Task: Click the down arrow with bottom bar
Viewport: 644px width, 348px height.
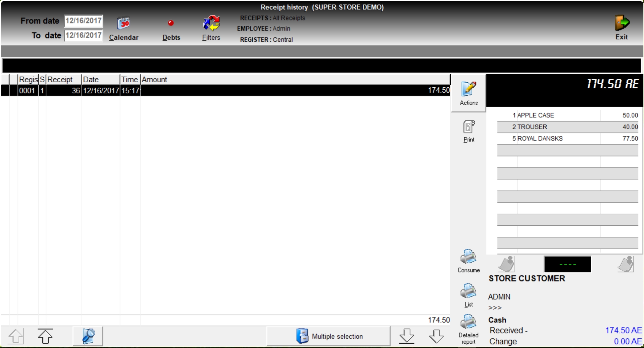Action: pos(406,336)
